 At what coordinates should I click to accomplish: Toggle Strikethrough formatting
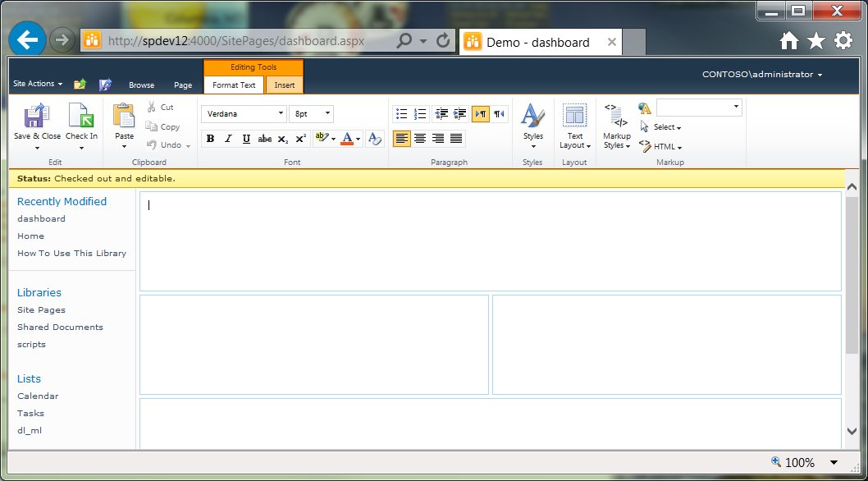pyautogui.click(x=265, y=139)
